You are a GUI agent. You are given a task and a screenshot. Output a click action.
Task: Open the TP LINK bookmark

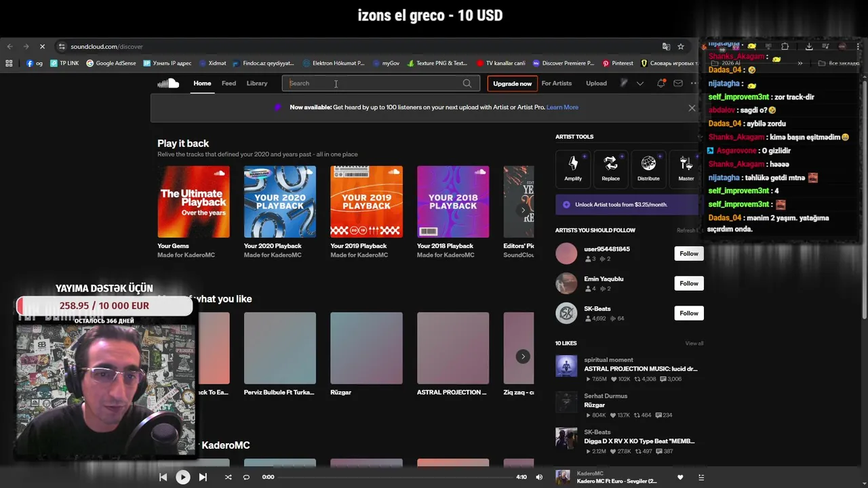(x=64, y=63)
